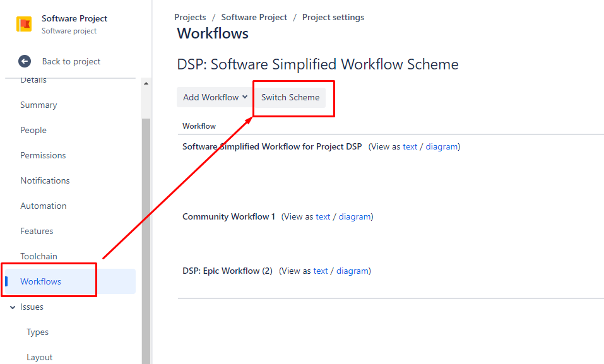Click the Software Project logo icon
The width and height of the screenshot is (604, 364).
[x=24, y=23]
